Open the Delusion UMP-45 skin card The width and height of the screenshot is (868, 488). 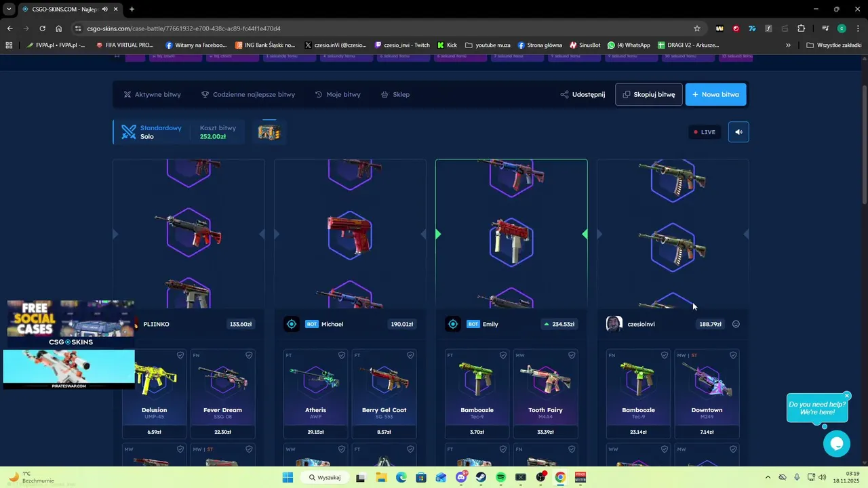click(x=155, y=394)
